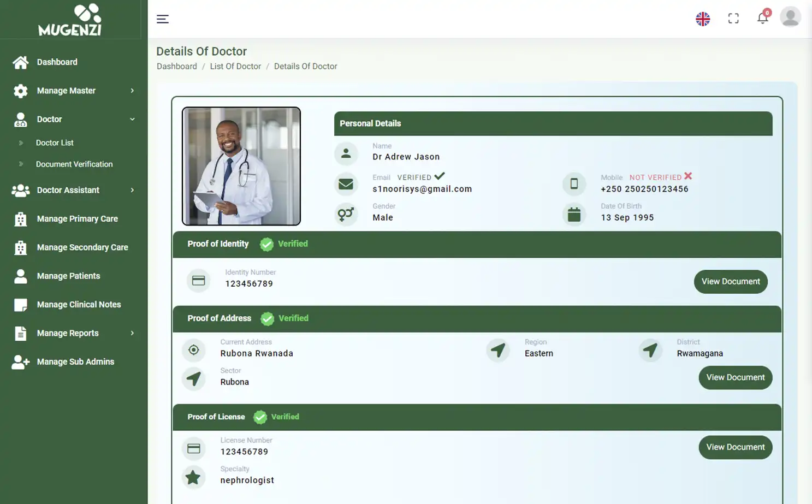This screenshot has height=504, width=812.
Task: Select the Manage Clinical Notes icon
Action: click(x=20, y=304)
